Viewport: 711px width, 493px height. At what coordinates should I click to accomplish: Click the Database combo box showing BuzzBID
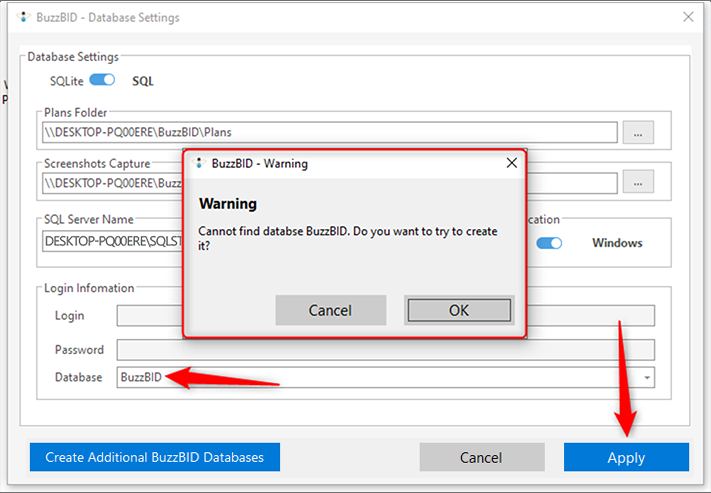pos(380,378)
